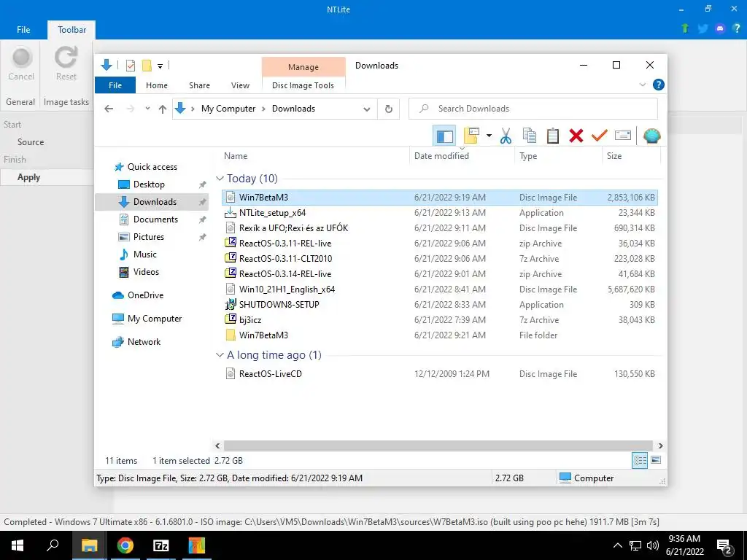
Task: Open taskbar Search magnifier
Action: 53,545
